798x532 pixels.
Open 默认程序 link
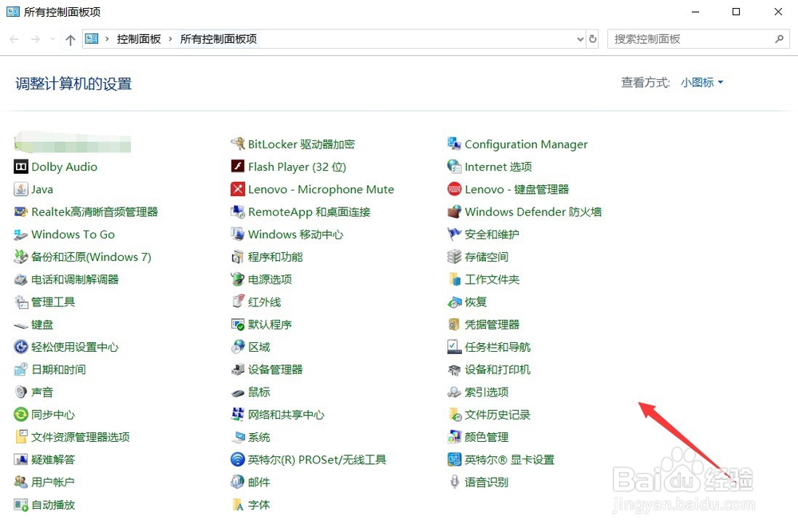(270, 325)
